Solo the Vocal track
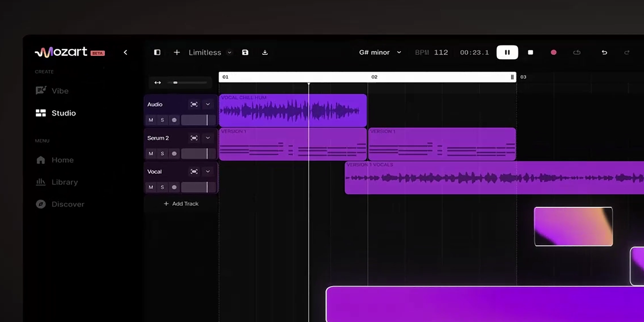The width and height of the screenshot is (644, 322). pyautogui.click(x=162, y=187)
